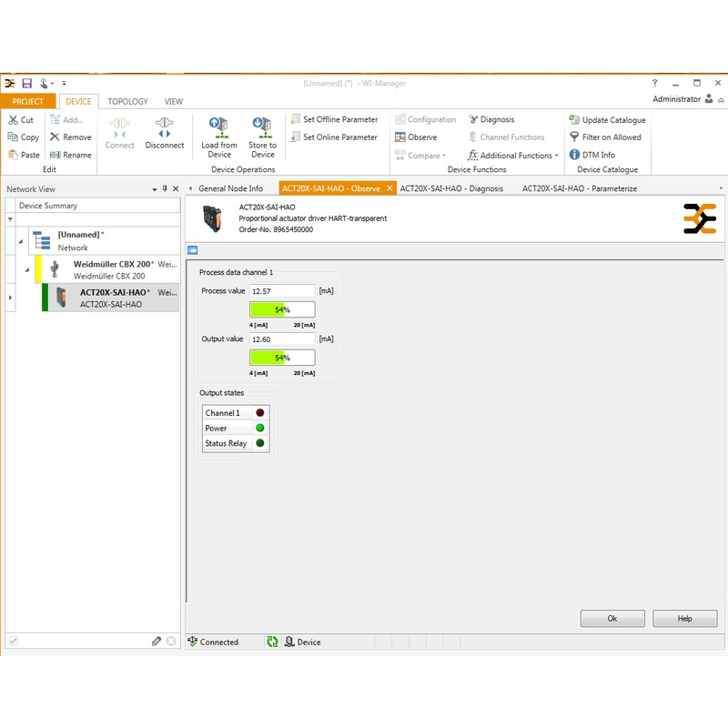Open the Diagnosis device function

pos(491,119)
